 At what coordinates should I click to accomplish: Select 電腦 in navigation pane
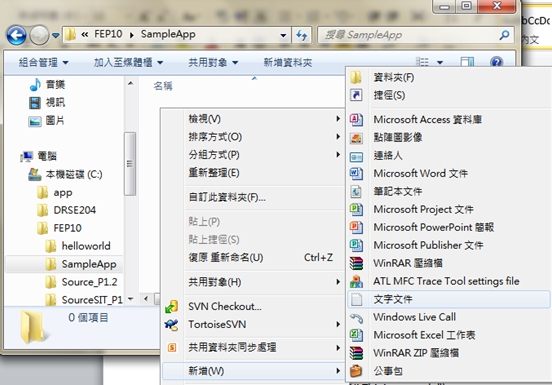click(39, 156)
